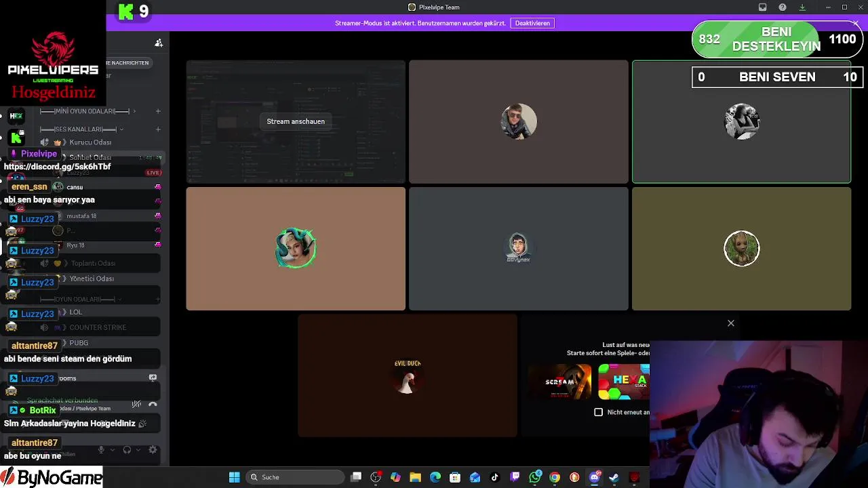Click 'Stream anschauen' to watch stream

296,121
